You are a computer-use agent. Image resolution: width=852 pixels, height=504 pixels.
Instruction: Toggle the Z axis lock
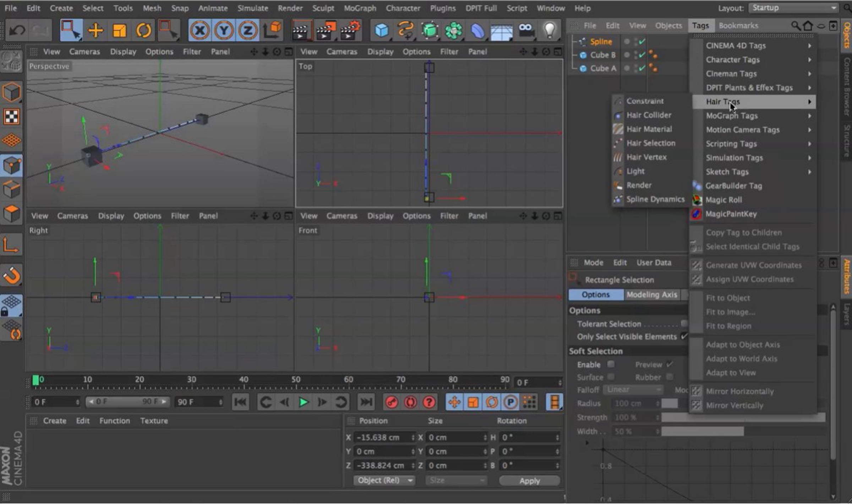point(247,31)
